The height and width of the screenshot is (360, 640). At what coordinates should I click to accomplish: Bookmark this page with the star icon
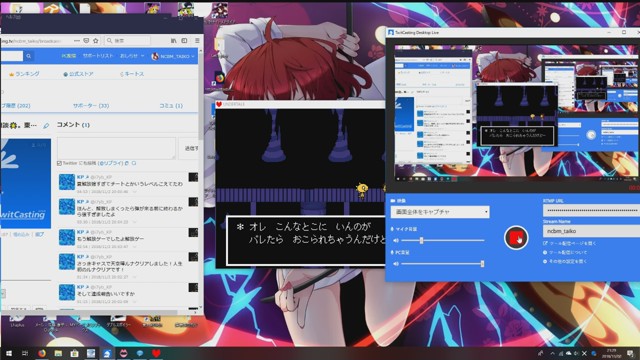click(96, 41)
